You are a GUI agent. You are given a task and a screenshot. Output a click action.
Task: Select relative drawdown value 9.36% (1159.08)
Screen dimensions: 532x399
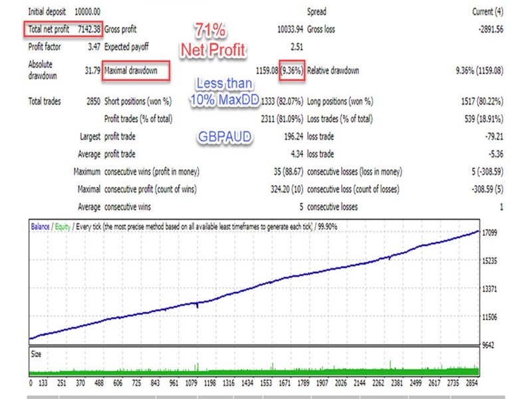click(479, 70)
